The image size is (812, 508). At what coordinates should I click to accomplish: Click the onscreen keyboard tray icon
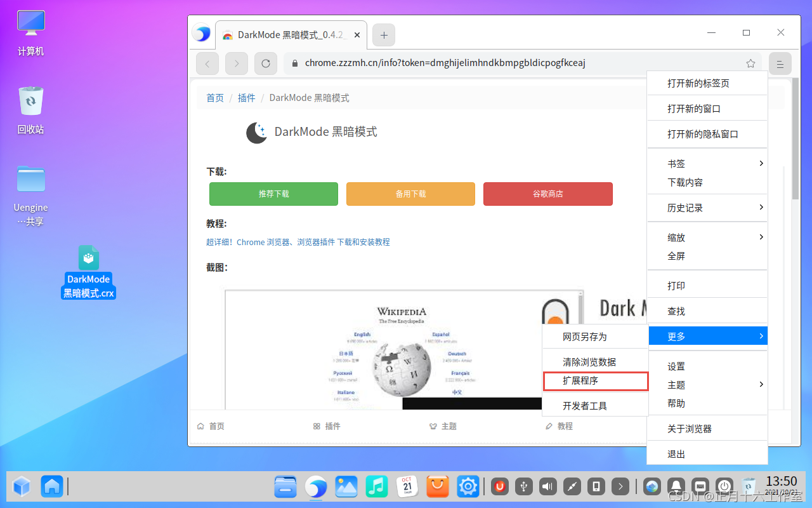click(700, 487)
